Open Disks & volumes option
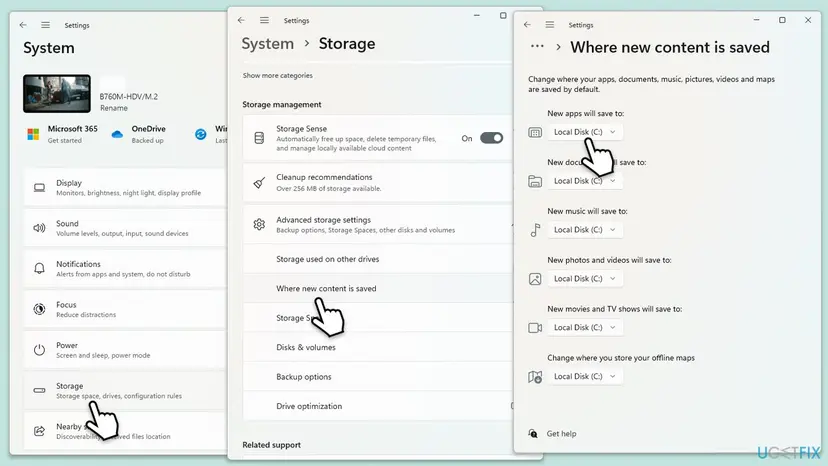Screen dimensions: 828x466 tap(378, 347)
